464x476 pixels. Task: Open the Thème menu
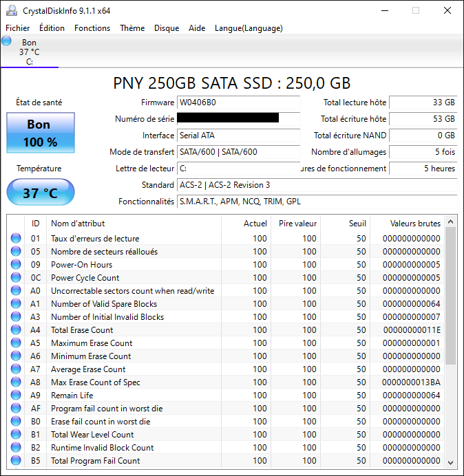[132, 28]
